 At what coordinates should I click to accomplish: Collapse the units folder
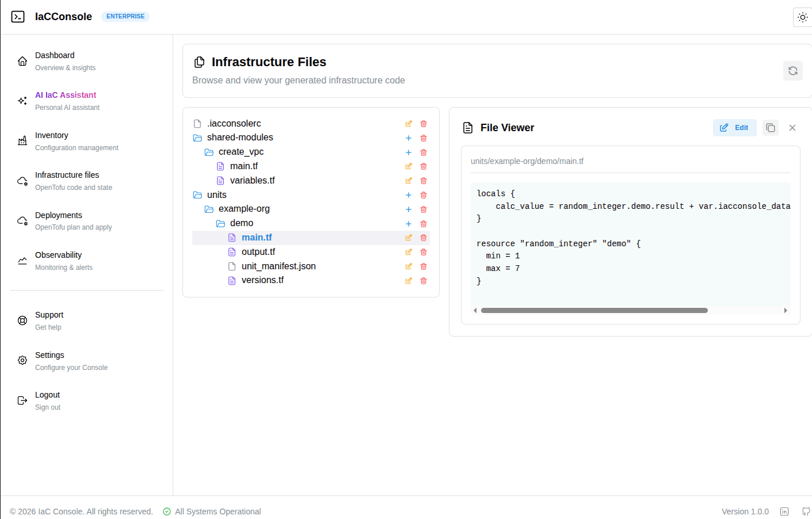pyautogui.click(x=216, y=194)
